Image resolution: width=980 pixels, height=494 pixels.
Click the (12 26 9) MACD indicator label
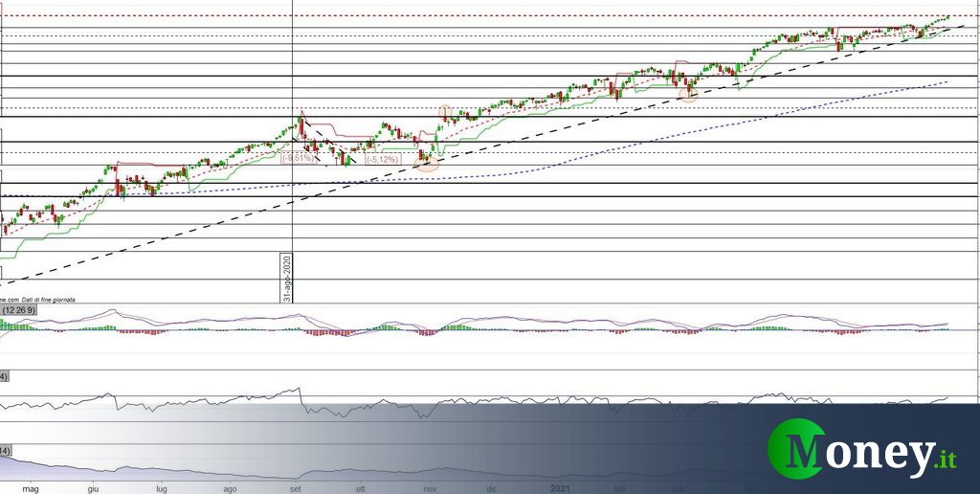pos(19,310)
